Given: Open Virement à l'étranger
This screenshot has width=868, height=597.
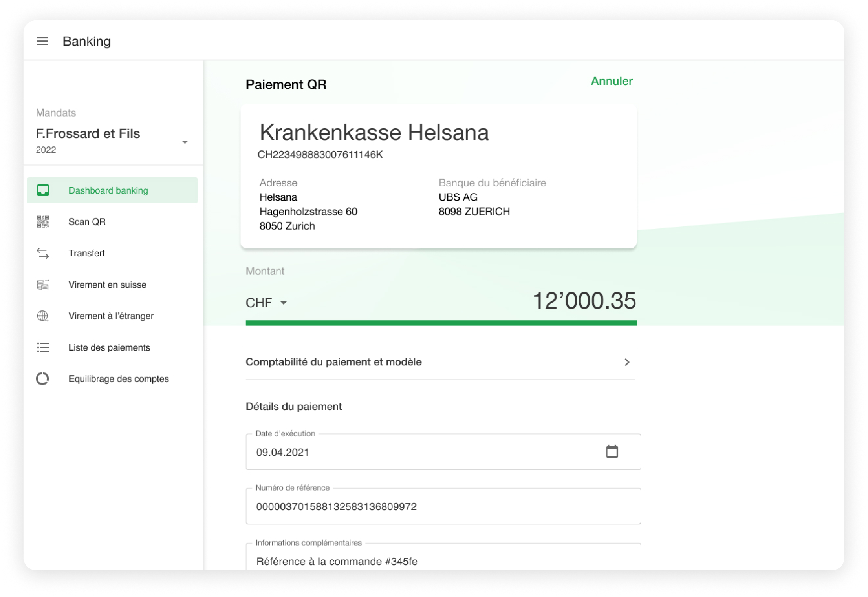Looking at the screenshot, I should tap(112, 316).
